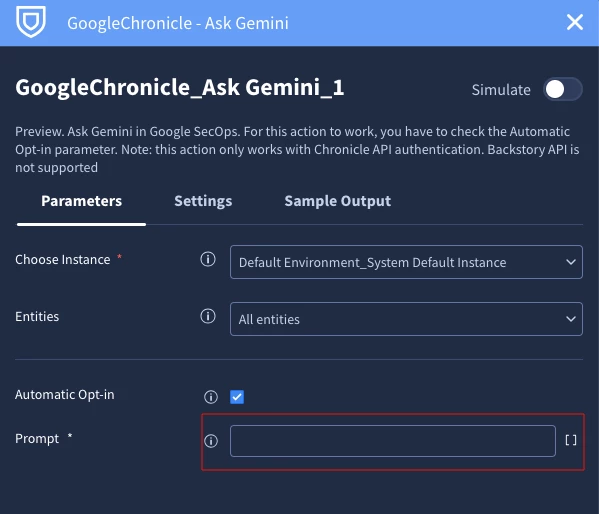Show info for Prompt parameter
The image size is (599, 514).
click(210, 441)
